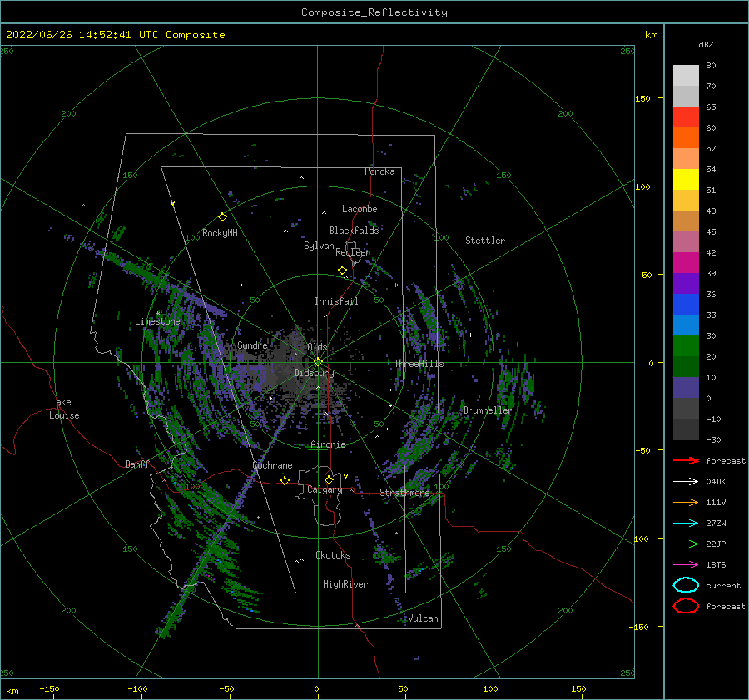Click the RockyMH label on the map
The height and width of the screenshot is (700, 749).
[220, 233]
